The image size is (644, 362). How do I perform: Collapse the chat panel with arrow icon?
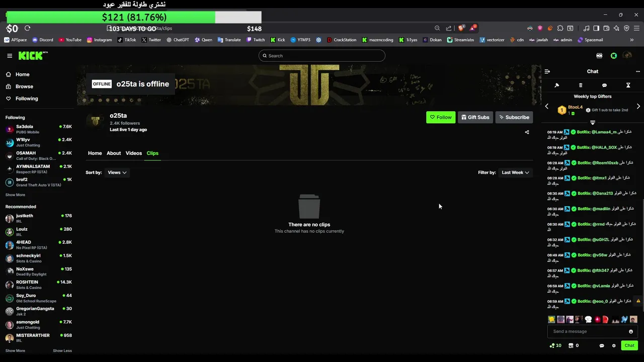pyautogui.click(x=547, y=71)
